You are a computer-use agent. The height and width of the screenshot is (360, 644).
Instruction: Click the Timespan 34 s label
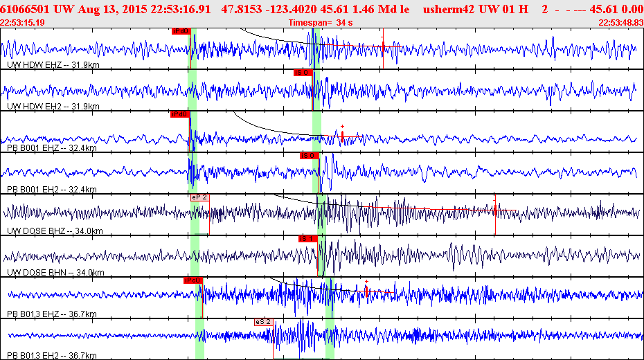coord(321,23)
